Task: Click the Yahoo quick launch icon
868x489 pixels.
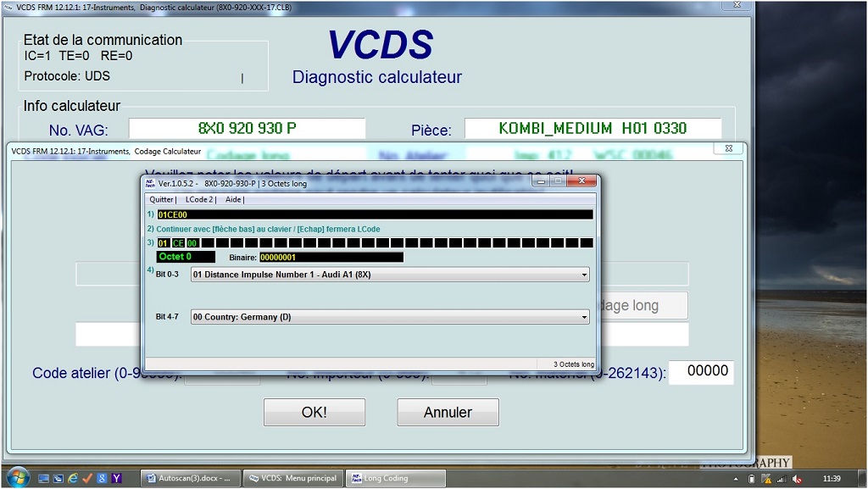Action: (x=116, y=479)
